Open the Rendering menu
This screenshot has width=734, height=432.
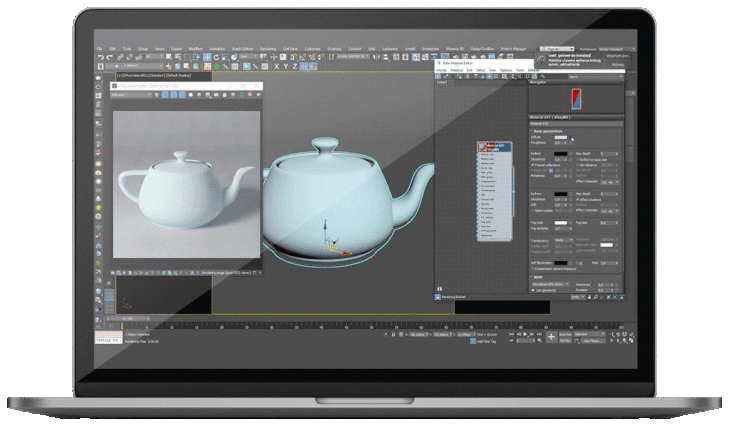click(x=267, y=48)
